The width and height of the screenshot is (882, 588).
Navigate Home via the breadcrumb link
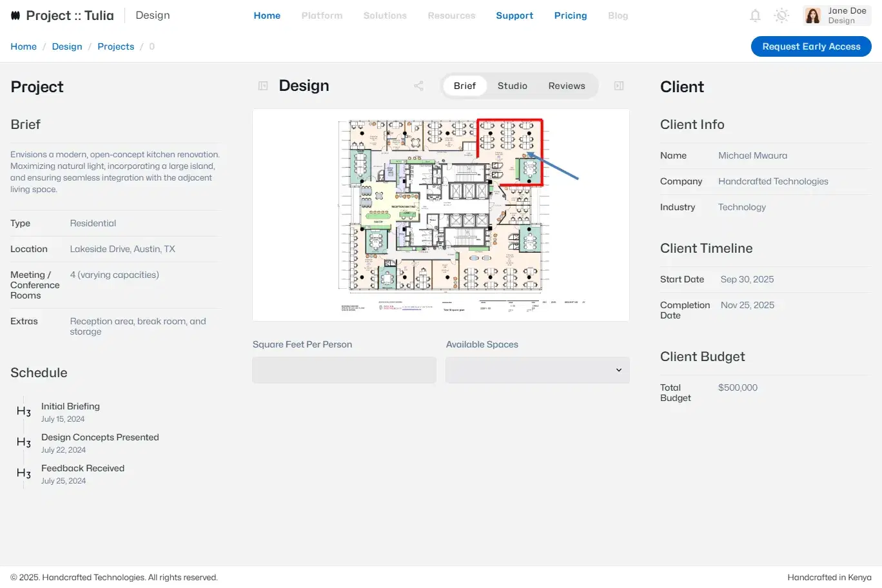(23, 46)
